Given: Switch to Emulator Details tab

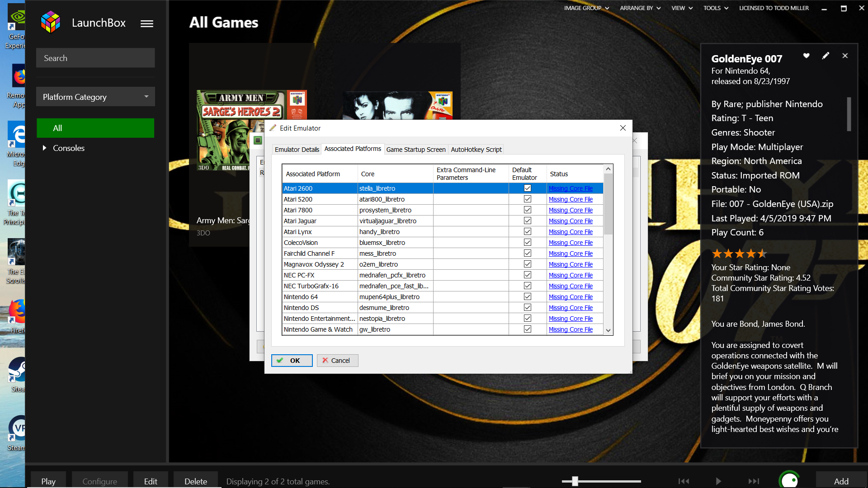Looking at the screenshot, I should click(x=297, y=150).
